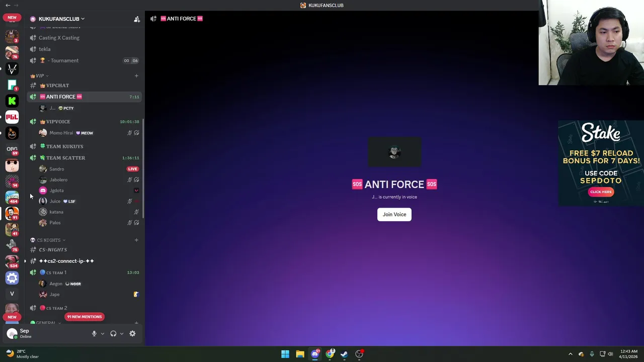Image resolution: width=644 pixels, height=362 pixels.
Task: Mute the microphone
Action: tap(94, 333)
